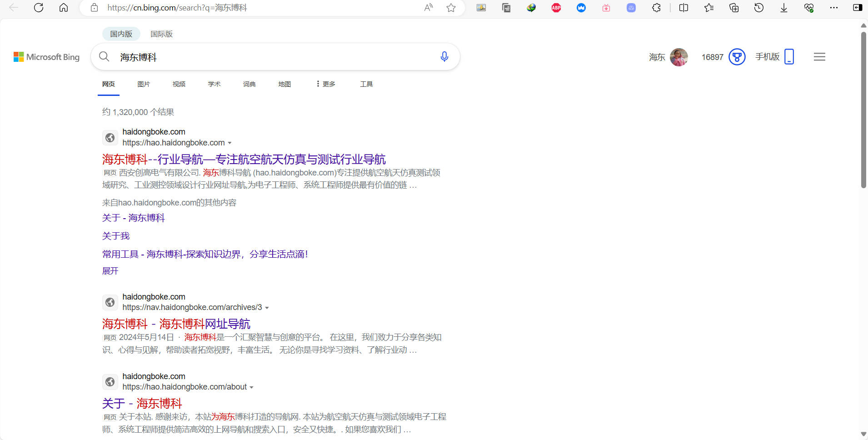Open the read aloud icon in address bar

[429, 8]
